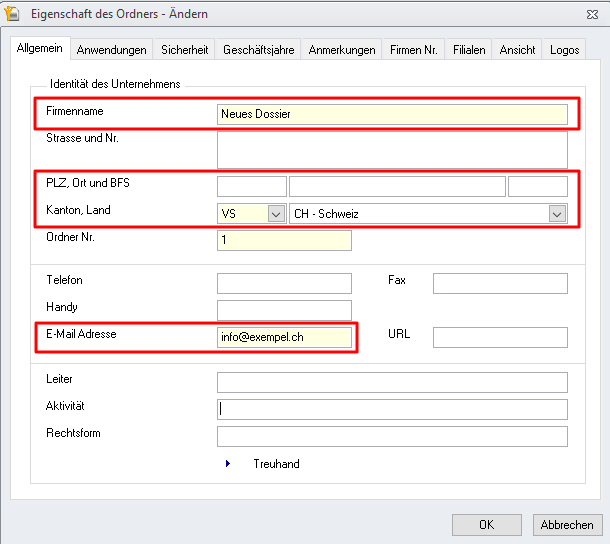Close the Eigenschaft des Ordners dialog
The width and height of the screenshot is (610, 544).
pyautogui.click(x=592, y=14)
